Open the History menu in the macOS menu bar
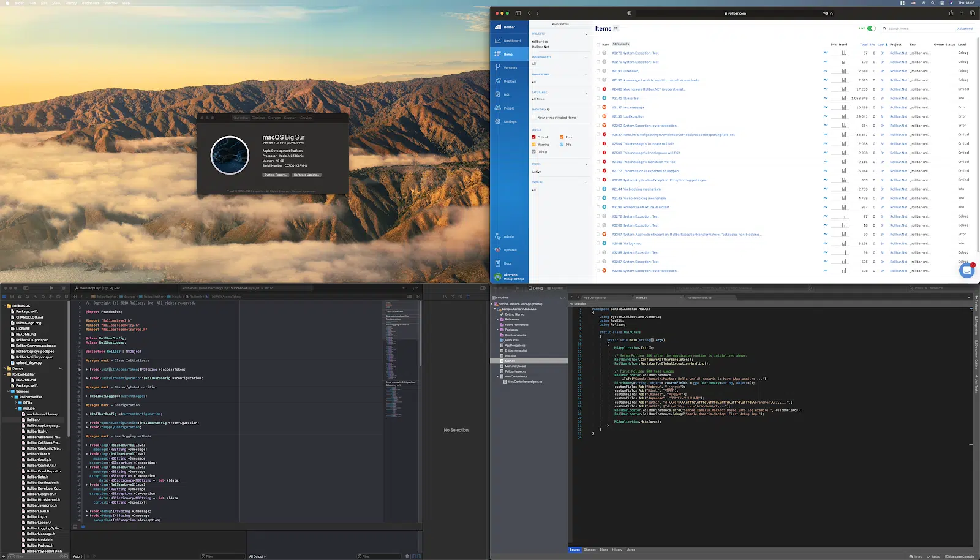Viewport: 980px width, 560px height. [x=70, y=3]
